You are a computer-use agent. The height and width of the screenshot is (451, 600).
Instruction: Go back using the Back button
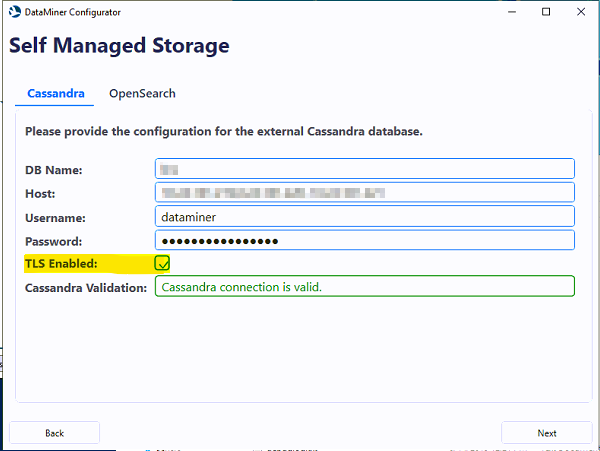[x=54, y=433]
